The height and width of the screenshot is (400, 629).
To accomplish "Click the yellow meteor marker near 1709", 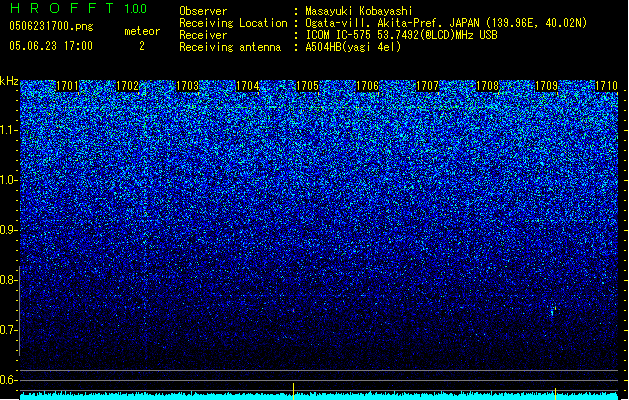I will 555,394.
